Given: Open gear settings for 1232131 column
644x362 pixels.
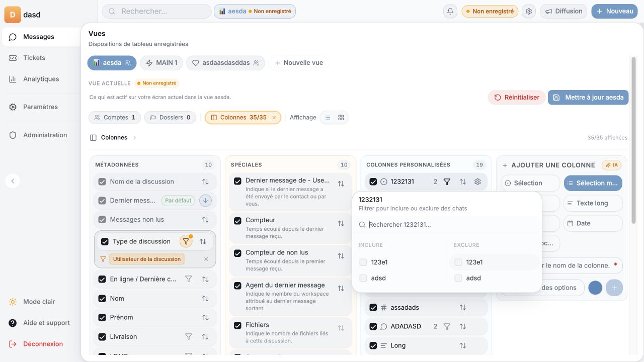Looking at the screenshot, I should click(x=477, y=182).
